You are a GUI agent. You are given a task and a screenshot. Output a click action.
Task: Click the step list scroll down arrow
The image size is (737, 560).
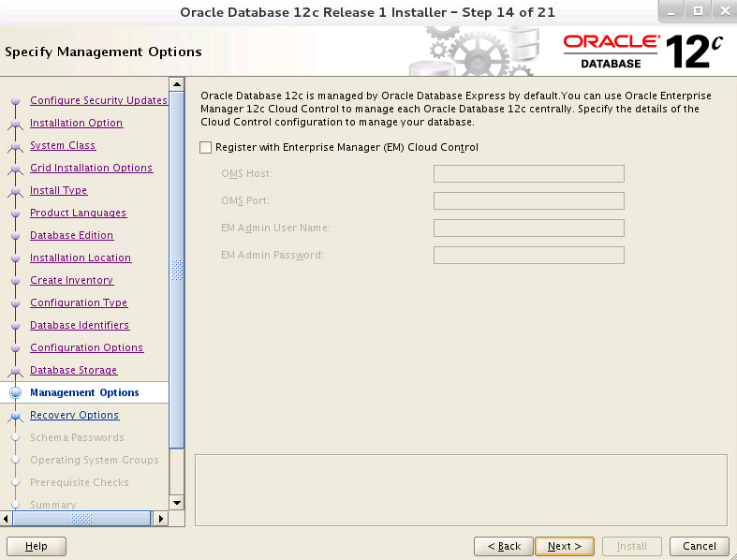tap(177, 503)
